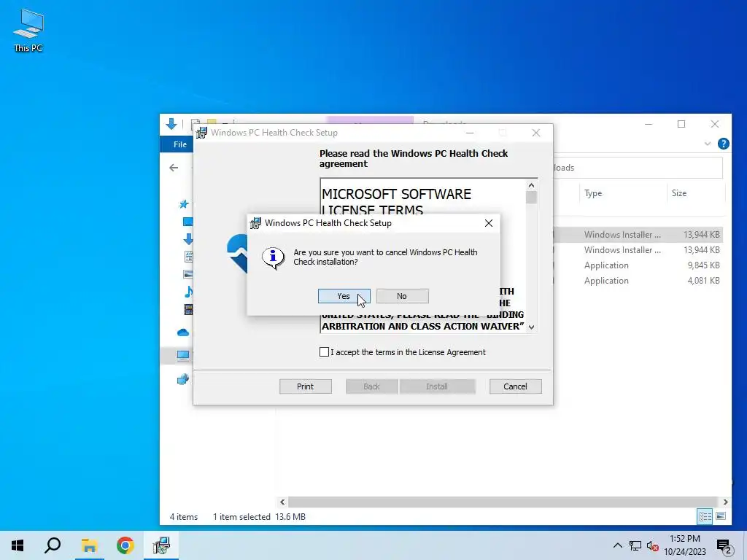This screenshot has height=560, width=747.
Task: Select the Application row sized 4,081 KB
Action: [638, 281]
